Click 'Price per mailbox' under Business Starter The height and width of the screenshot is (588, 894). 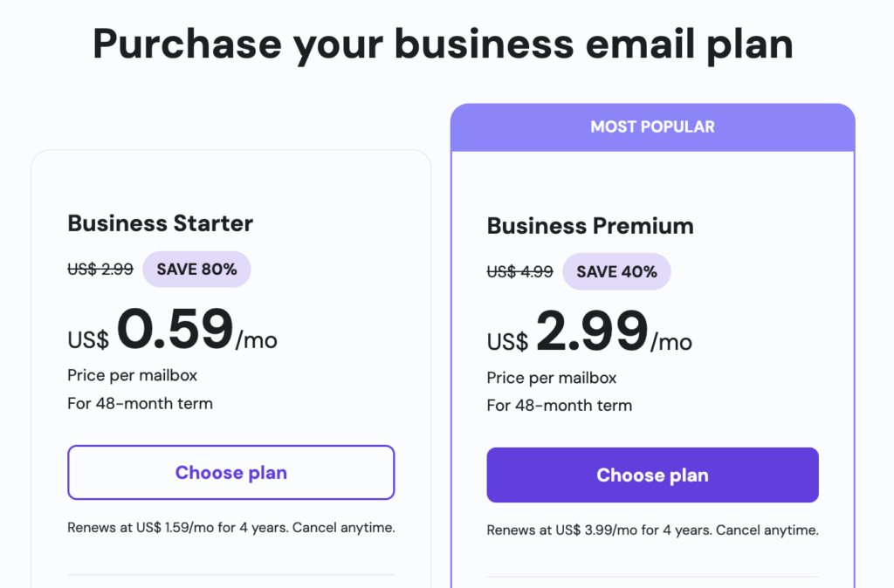pos(131,375)
